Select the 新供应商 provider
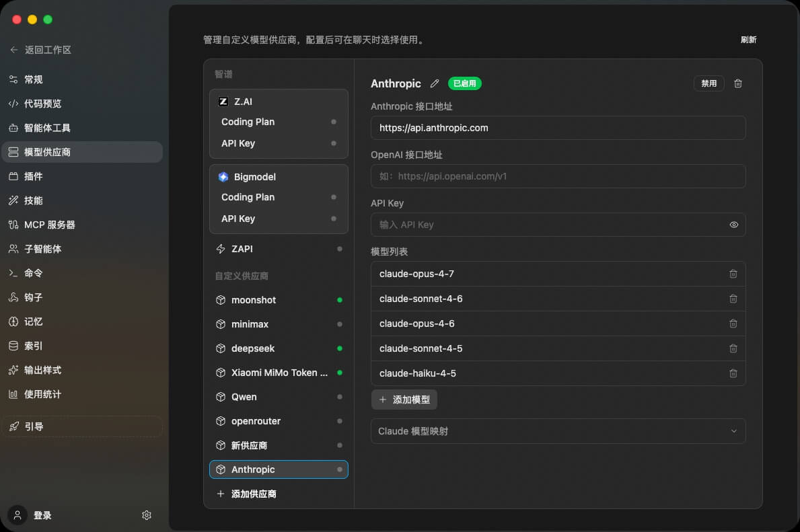 [279, 445]
